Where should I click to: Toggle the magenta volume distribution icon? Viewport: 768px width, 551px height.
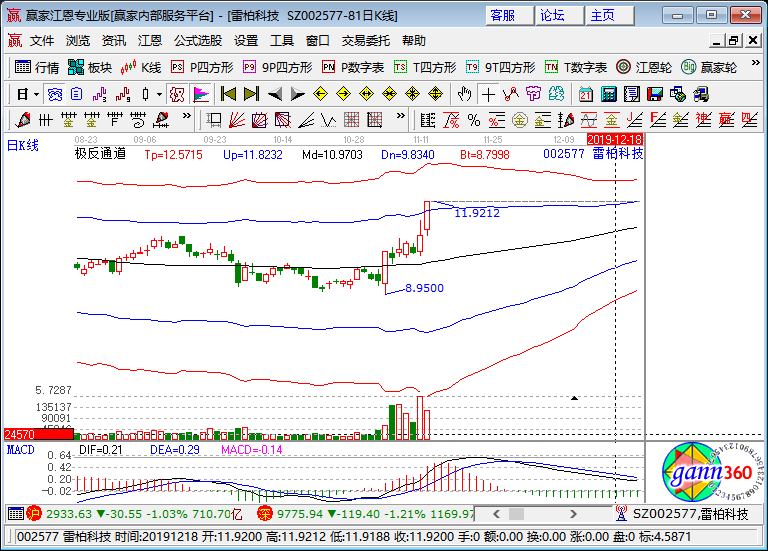tap(201, 94)
